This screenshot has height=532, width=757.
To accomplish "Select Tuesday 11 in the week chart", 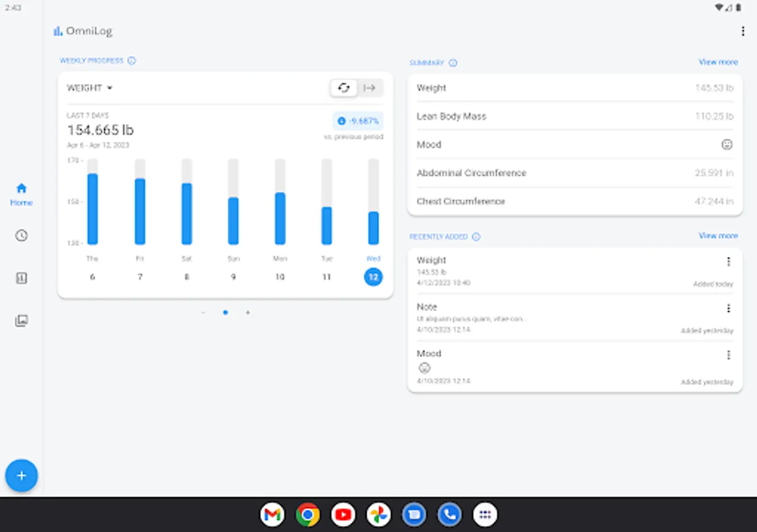I will [x=326, y=277].
